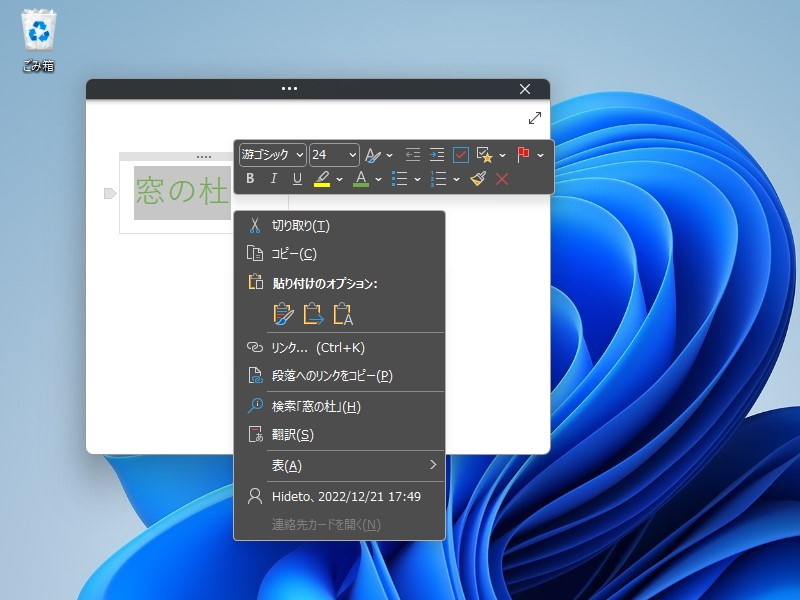The height and width of the screenshot is (600, 800).
Task: Toggle the numbered list
Action: [x=438, y=179]
